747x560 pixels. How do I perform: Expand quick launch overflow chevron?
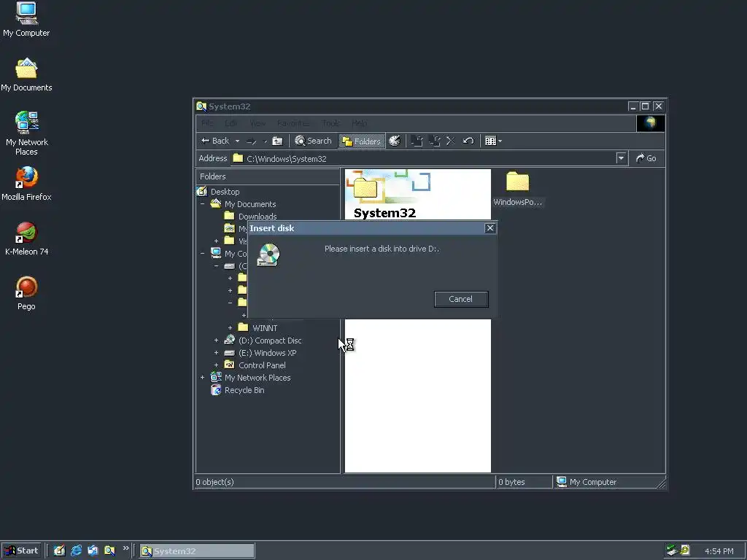[125, 548]
